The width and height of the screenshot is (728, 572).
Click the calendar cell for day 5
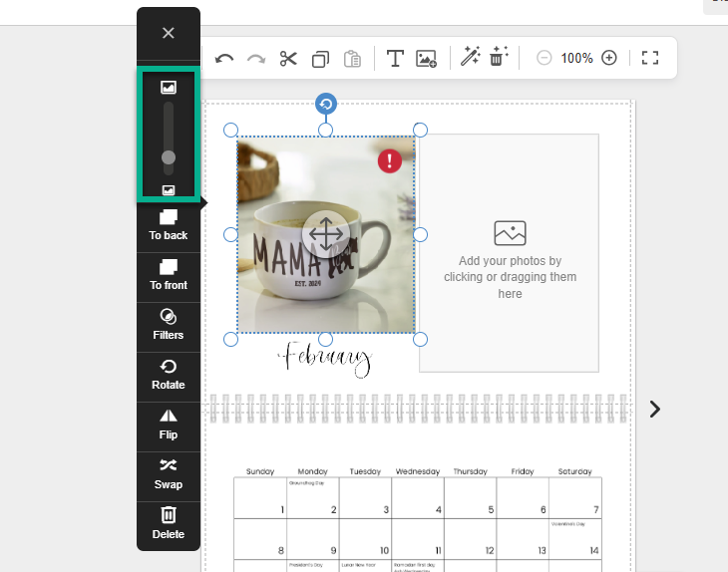tap(471, 498)
